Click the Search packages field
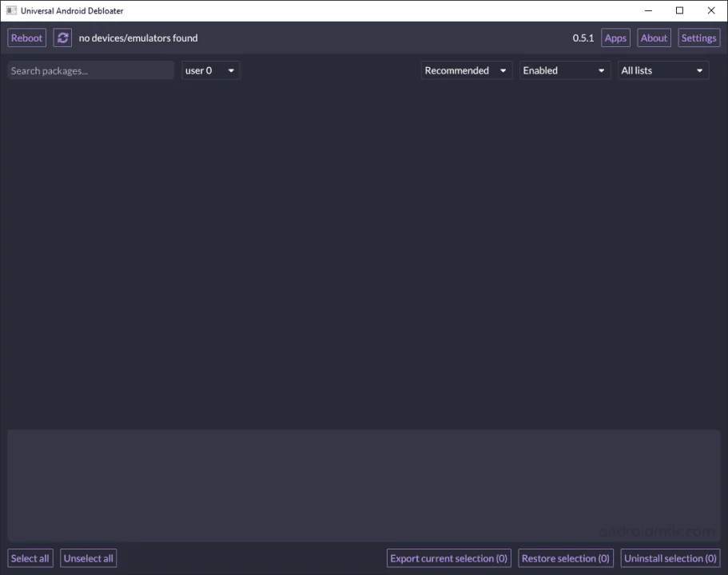Image resolution: width=728 pixels, height=575 pixels. (90, 70)
